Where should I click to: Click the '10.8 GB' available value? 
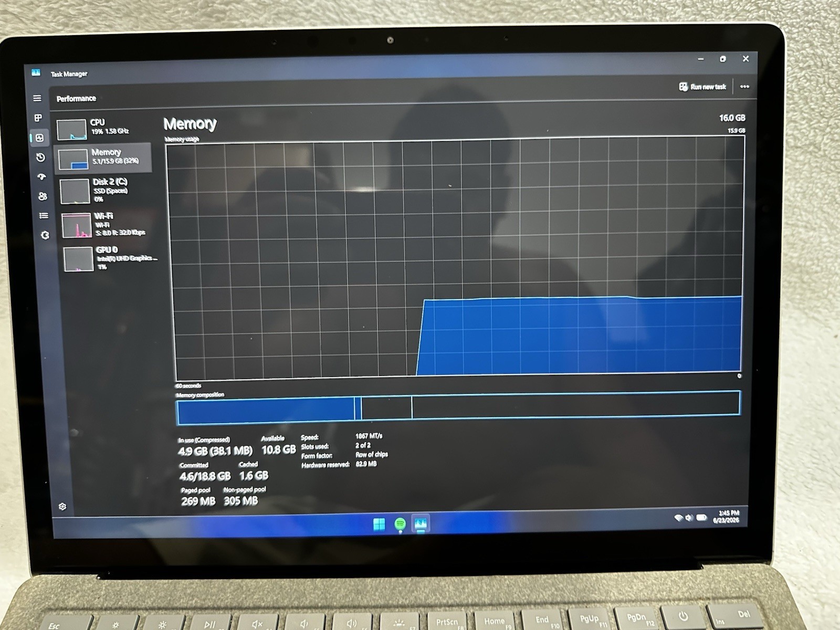point(279,449)
